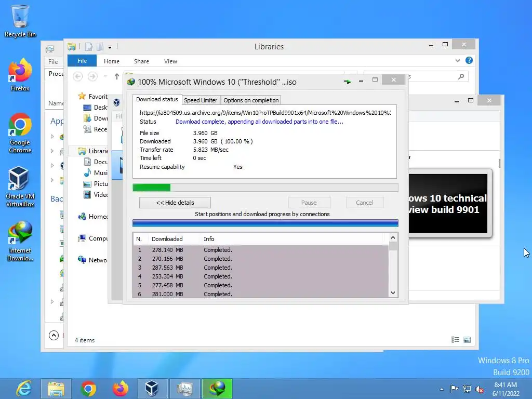The width and height of the screenshot is (532, 399).
Task: Select connection row 4 with 253.304 MB
Action: [261, 276]
